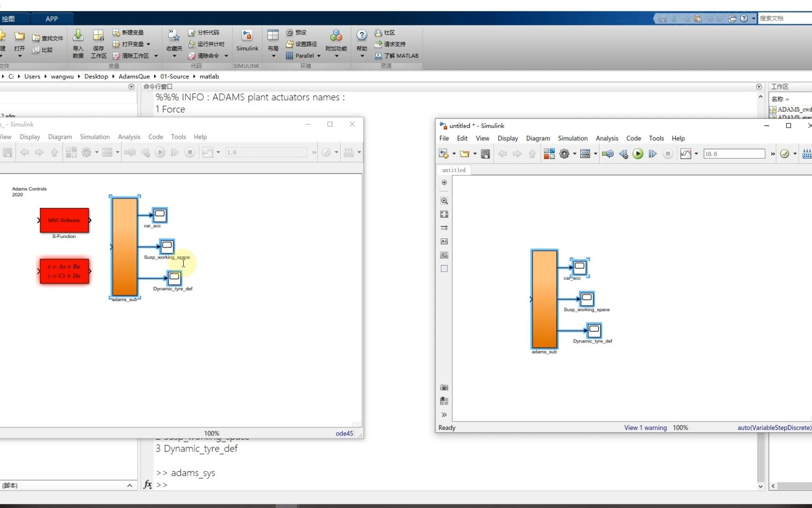This screenshot has width=812, height=508.
Task: Open Clear Workspace dropdown arrow
Action: point(156,56)
